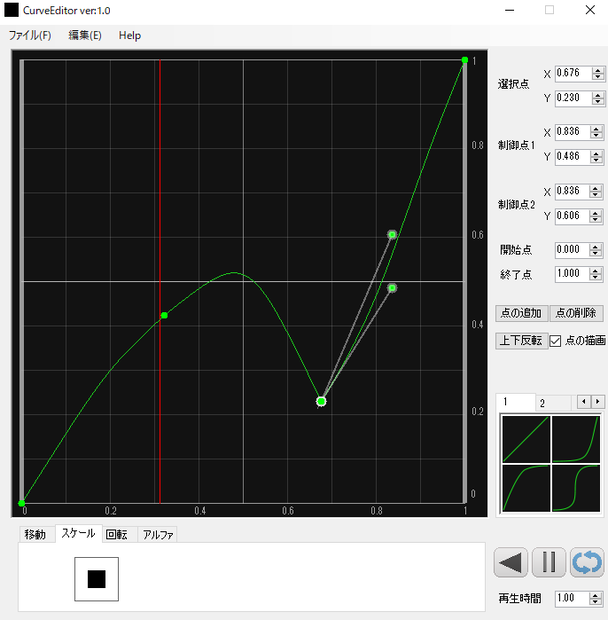Image resolution: width=608 pixels, height=620 pixels.
Task: Click the reverse play arrow button
Action: point(510,562)
